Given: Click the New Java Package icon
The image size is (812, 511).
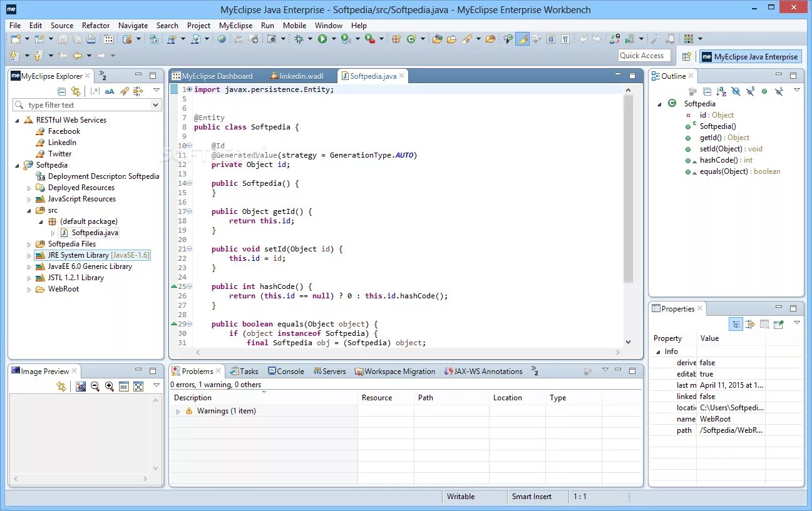Looking at the screenshot, I should (x=396, y=39).
